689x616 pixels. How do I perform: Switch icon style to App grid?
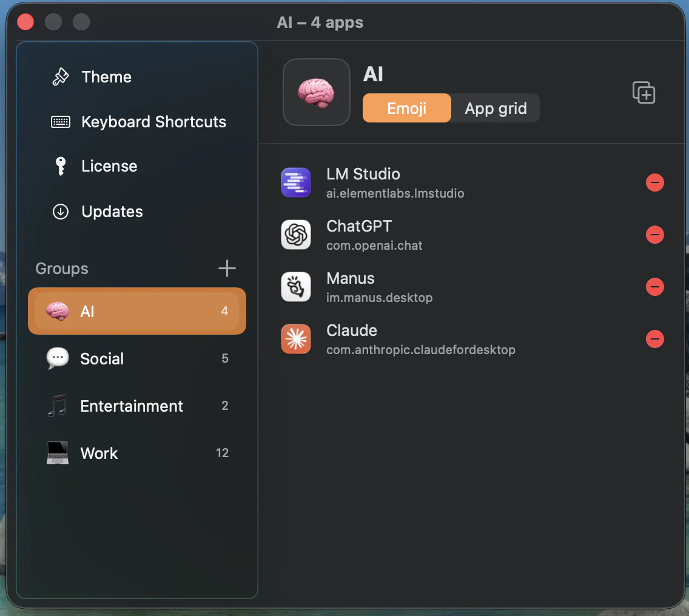[x=496, y=108]
